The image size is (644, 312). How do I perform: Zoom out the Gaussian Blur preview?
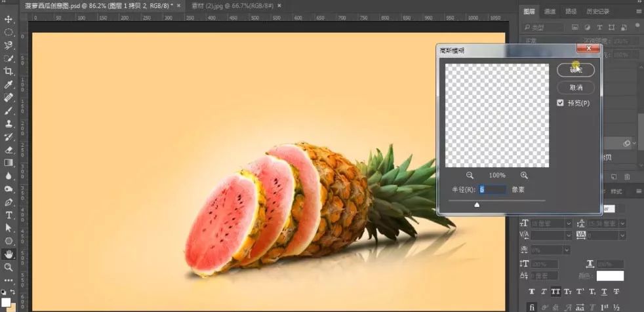470,175
